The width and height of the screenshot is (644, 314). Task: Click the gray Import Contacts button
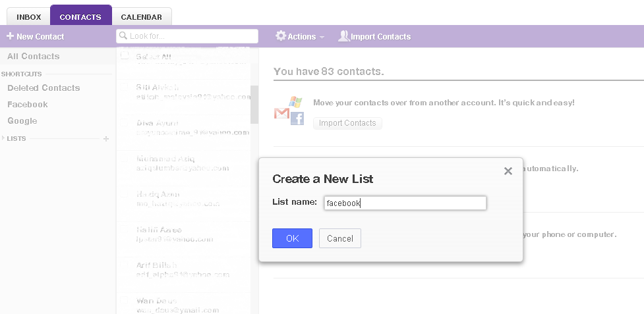pos(347,123)
